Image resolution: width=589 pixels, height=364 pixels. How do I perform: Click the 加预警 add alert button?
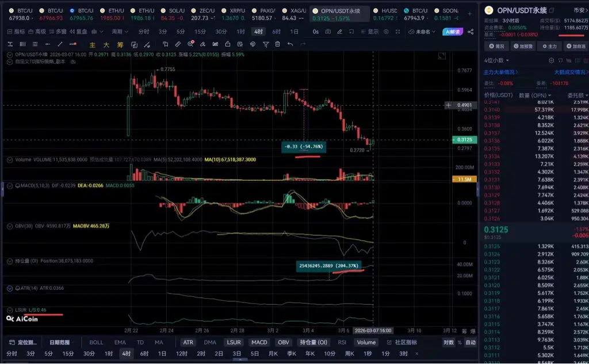[x=523, y=46]
